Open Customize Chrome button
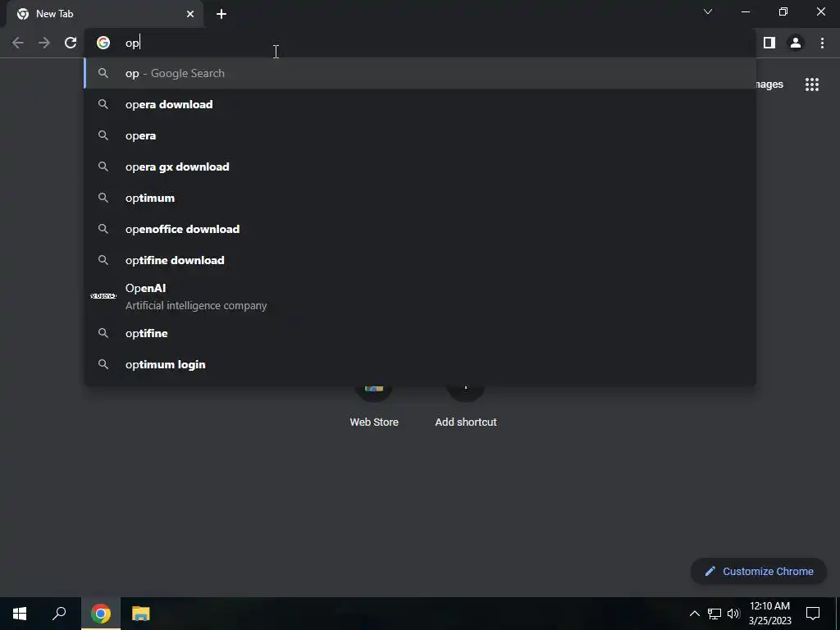The height and width of the screenshot is (630, 840). 759,571
